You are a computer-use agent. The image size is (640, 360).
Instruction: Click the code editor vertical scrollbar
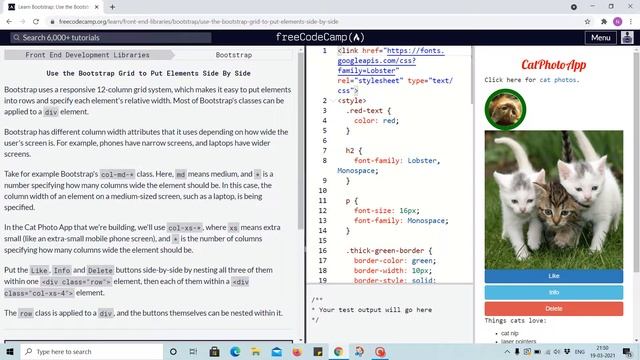471,76
